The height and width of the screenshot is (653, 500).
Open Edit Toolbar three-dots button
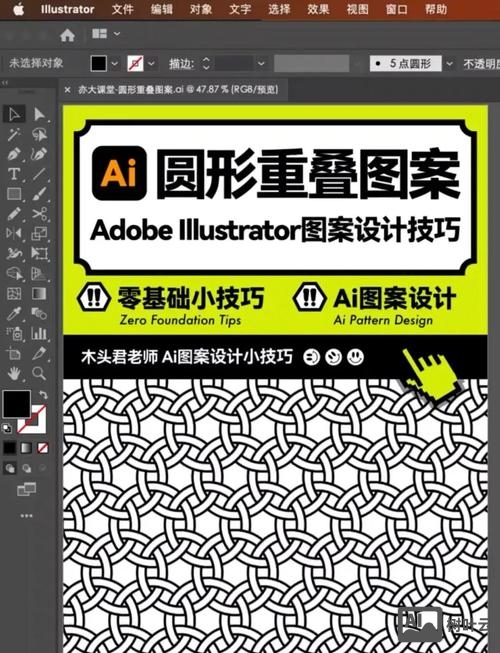pos(27,516)
